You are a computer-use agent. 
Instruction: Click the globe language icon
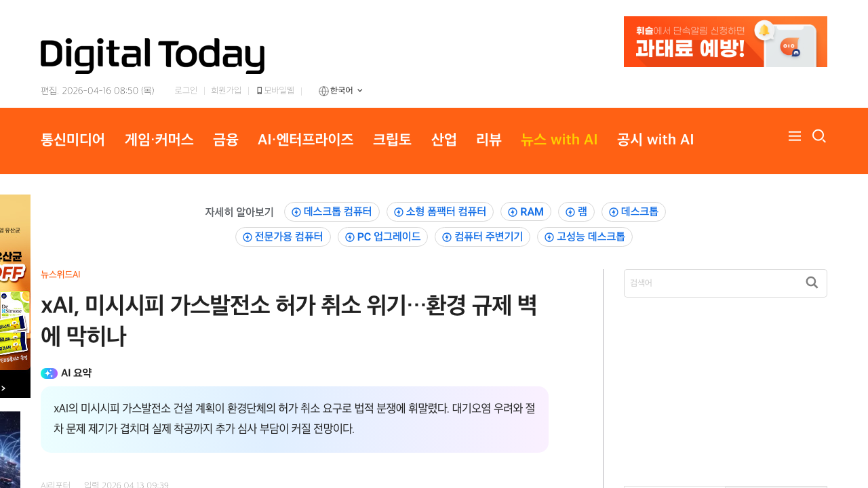(323, 91)
